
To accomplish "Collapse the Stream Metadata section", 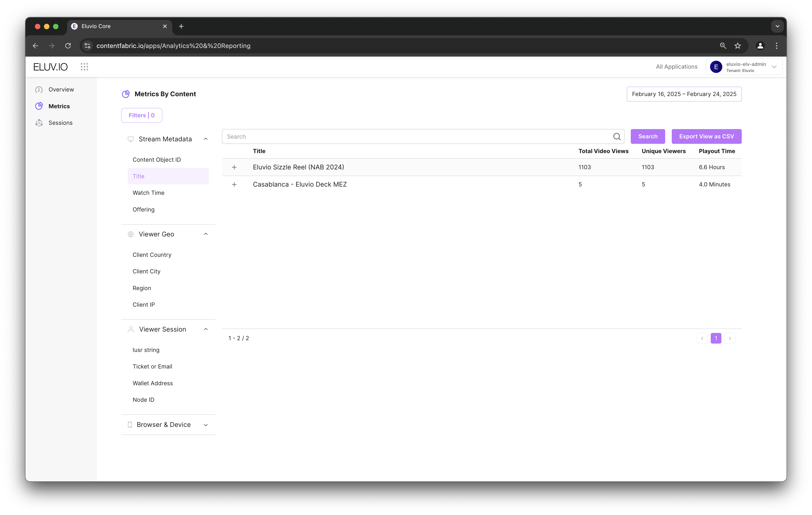I will [206, 139].
